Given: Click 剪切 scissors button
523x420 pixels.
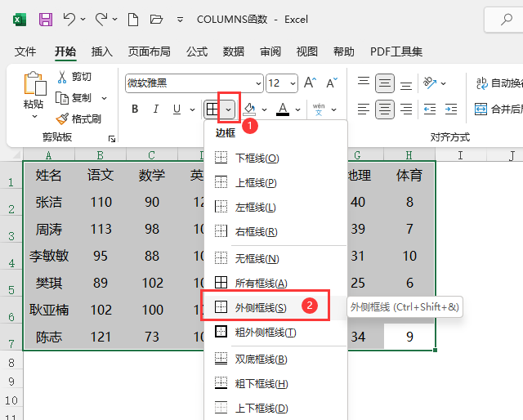Looking at the screenshot, I should (74, 77).
